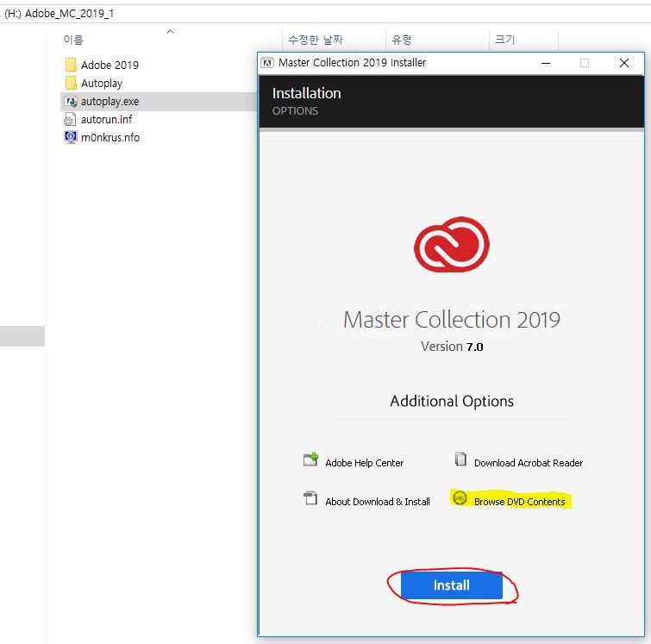Select the Adobe 2019 folder name
The image size is (651, 644).
pyautogui.click(x=110, y=66)
